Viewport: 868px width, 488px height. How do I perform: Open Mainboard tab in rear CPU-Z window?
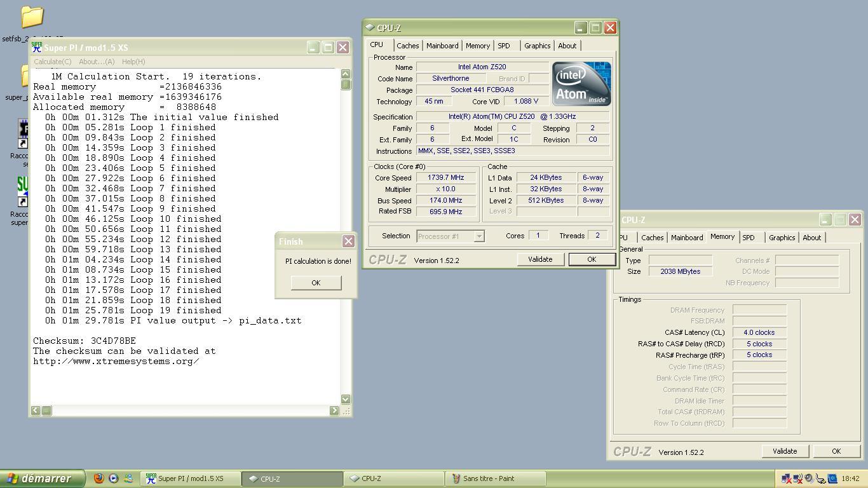click(x=687, y=238)
